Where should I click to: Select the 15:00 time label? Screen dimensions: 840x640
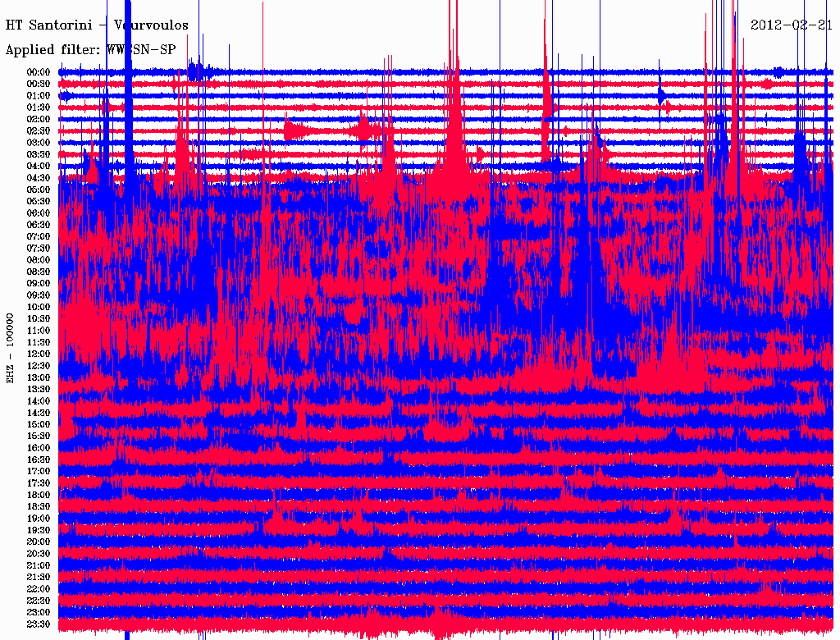(x=39, y=424)
